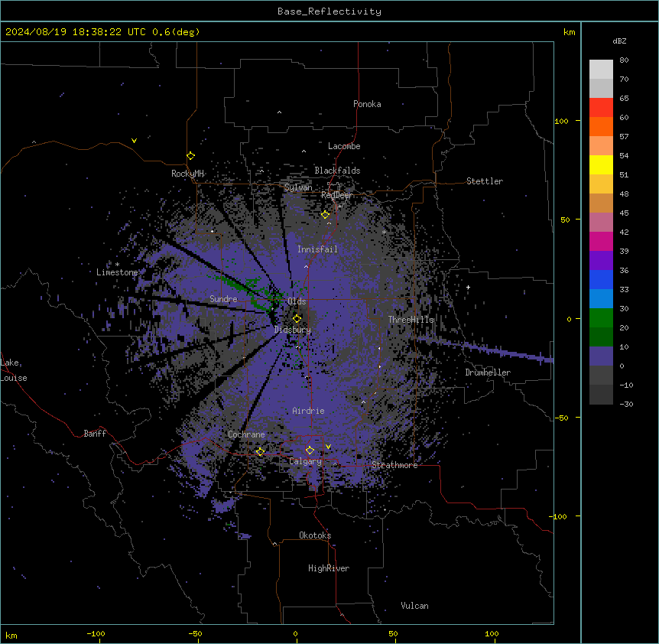This screenshot has height=644, width=659.
Task: Select the magenta 39-42 dBZ legend swatch
Action: click(601, 241)
